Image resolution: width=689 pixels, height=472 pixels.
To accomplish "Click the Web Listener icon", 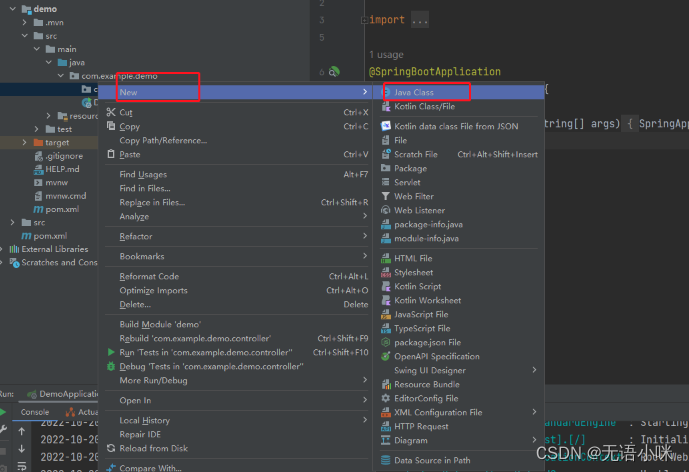I will tap(386, 210).
